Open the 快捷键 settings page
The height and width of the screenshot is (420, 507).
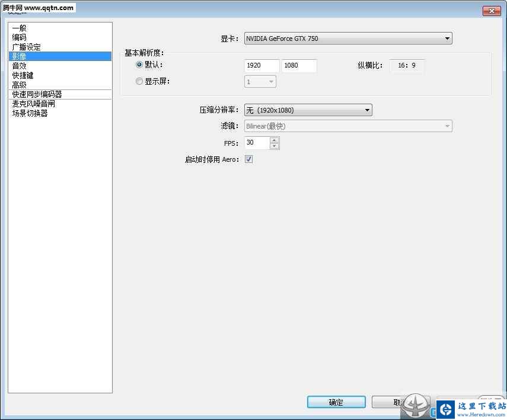[23, 75]
